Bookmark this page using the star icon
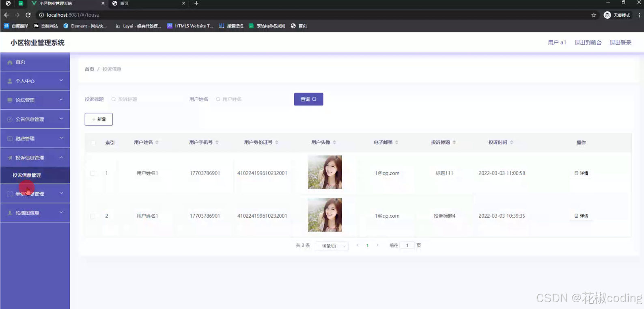 click(x=594, y=15)
